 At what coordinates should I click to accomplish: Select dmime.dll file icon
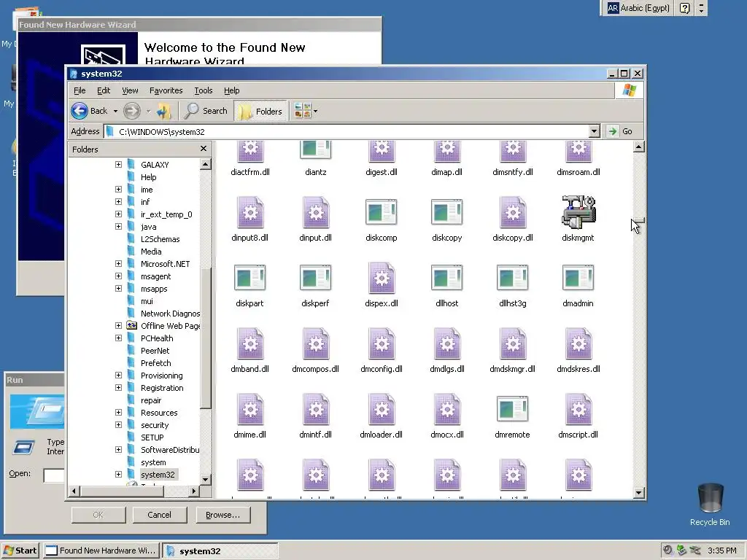click(x=249, y=409)
